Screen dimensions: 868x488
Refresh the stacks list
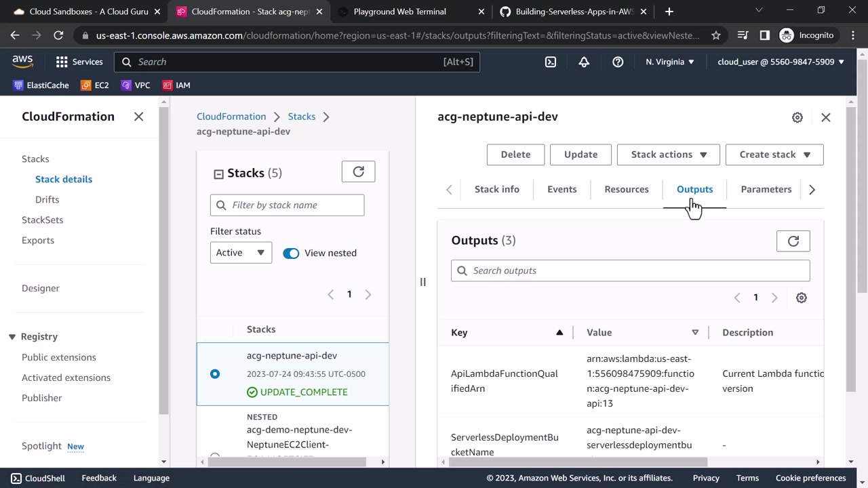358,172
